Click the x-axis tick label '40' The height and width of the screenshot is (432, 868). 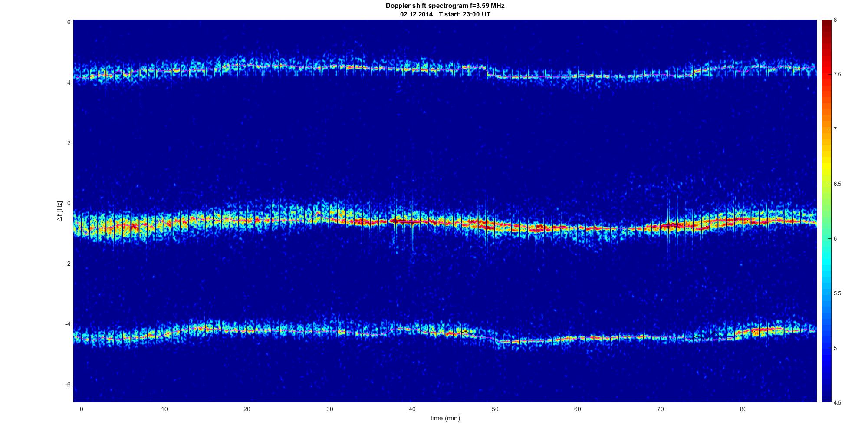point(412,409)
